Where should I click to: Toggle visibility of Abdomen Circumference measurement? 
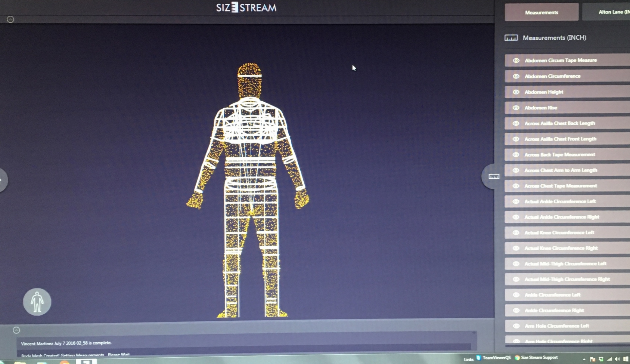(x=516, y=76)
